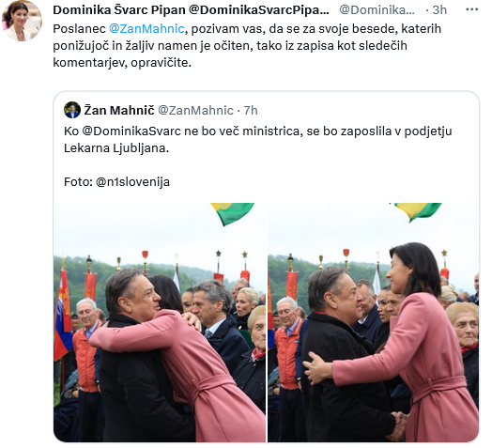Open the left photo of the hug
Viewport: 492px width, 448px height.
click(160, 322)
